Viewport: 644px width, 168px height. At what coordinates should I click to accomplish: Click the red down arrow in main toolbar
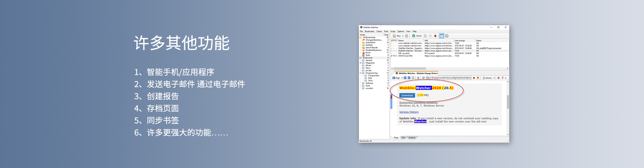(435, 36)
